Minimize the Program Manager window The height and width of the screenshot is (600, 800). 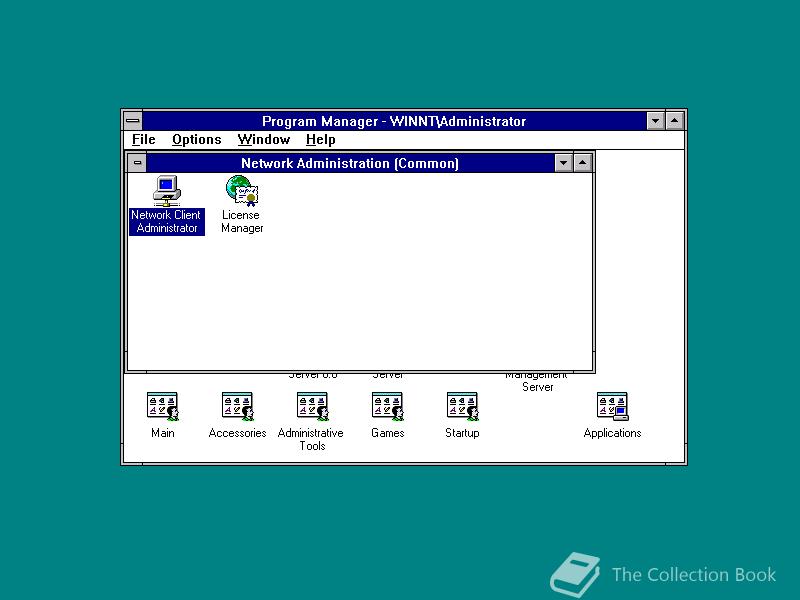click(x=656, y=121)
